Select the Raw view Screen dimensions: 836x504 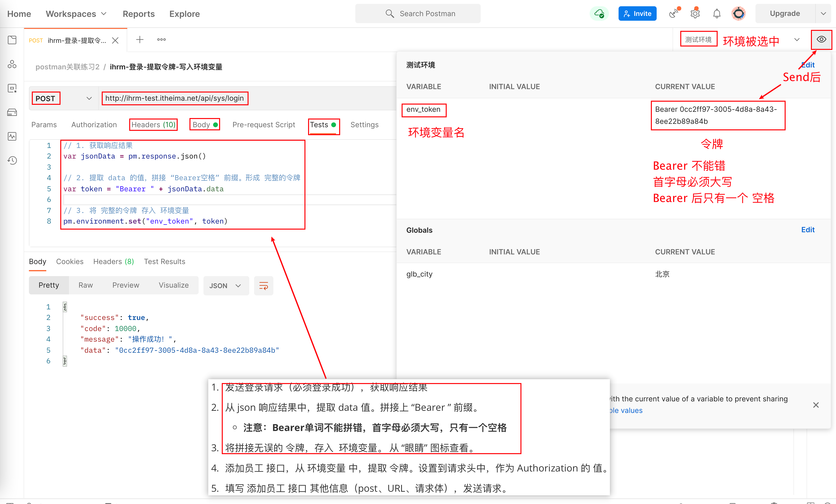86,285
